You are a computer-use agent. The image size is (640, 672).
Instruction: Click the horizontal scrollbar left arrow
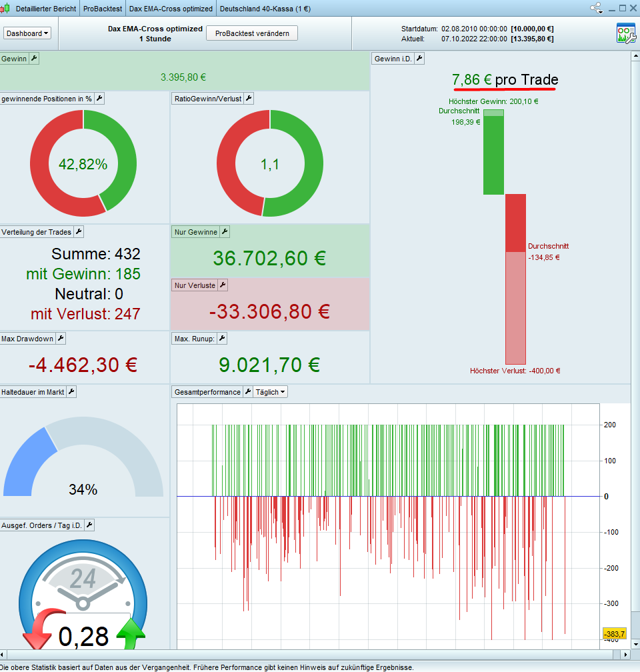pyautogui.click(x=3, y=655)
